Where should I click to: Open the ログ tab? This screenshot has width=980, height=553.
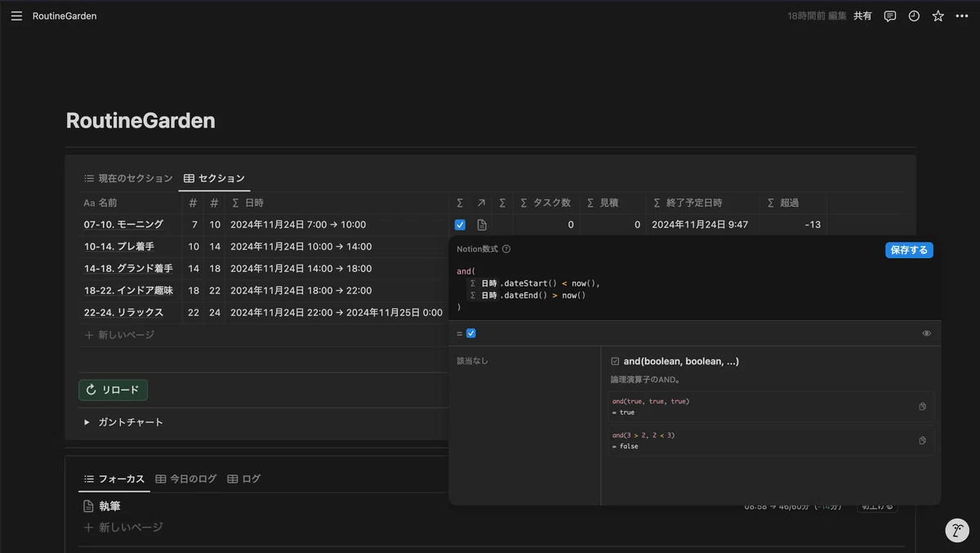click(x=244, y=479)
